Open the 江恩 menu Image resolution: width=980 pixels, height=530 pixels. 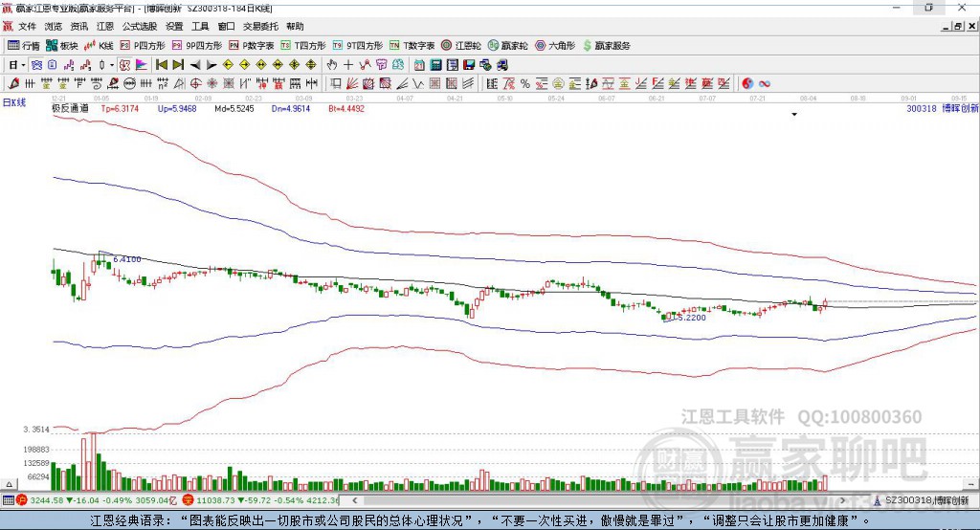105,26
